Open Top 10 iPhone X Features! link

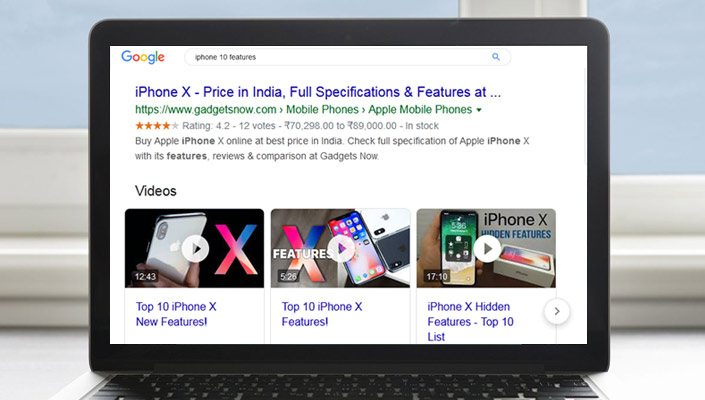(x=322, y=314)
